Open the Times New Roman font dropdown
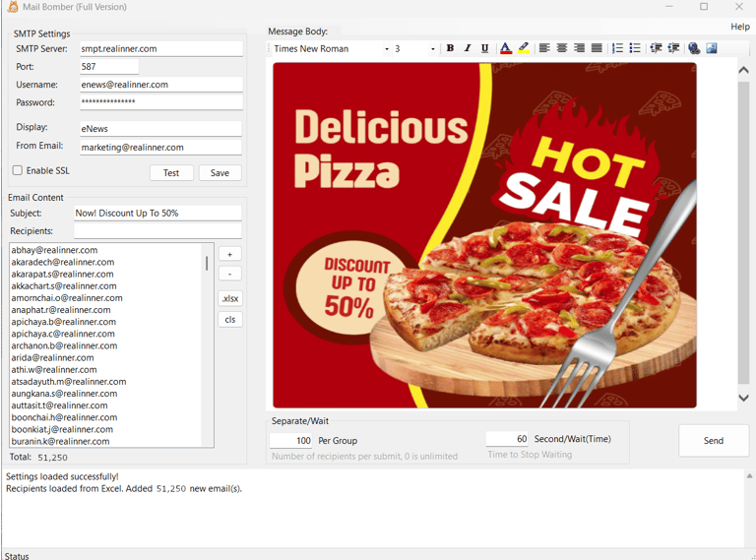The image size is (756, 560). coord(387,49)
